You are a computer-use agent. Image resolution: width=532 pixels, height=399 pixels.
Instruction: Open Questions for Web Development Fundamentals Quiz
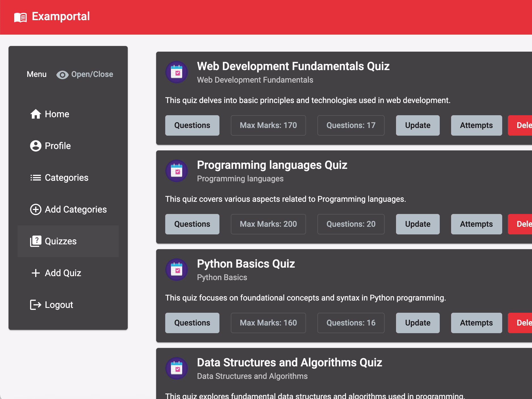click(x=192, y=125)
